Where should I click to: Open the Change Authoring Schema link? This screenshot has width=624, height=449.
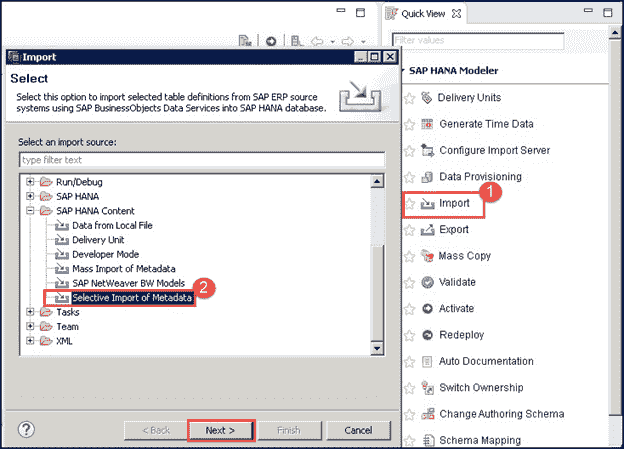point(501,414)
